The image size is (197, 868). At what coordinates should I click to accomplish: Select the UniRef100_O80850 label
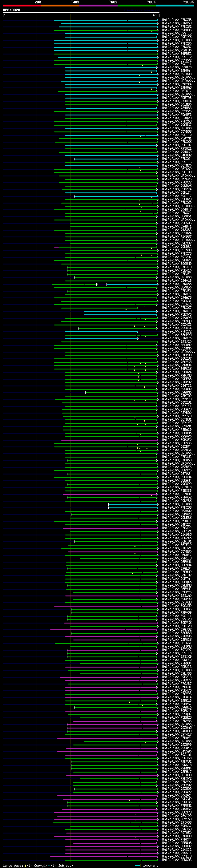[x=177, y=287]
